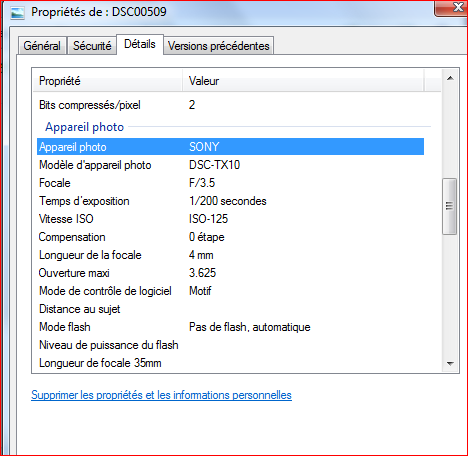Click the scrollbar up arrow
The height and width of the screenshot is (456, 468).
450,78
